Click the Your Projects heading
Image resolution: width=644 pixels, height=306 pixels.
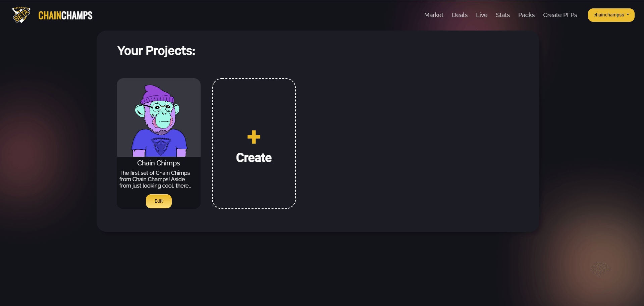coord(156,51)
